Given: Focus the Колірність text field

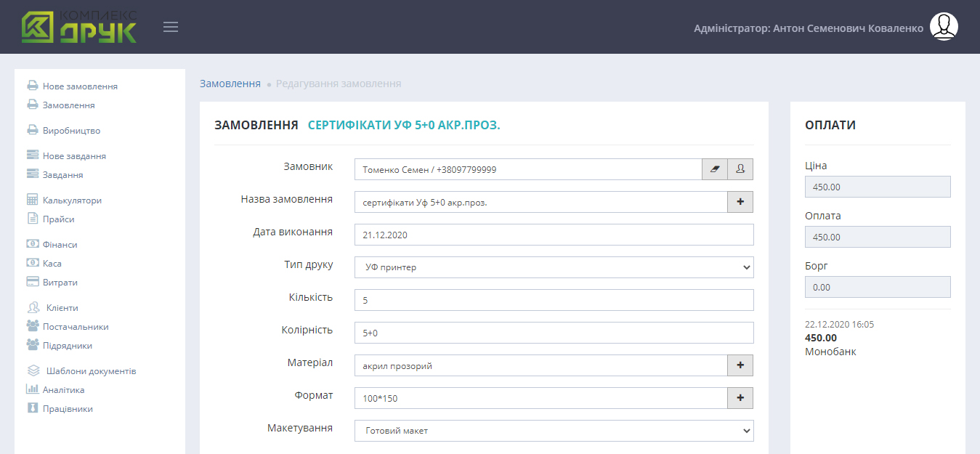Looking at the screenshot, I should tap(554, 333).
